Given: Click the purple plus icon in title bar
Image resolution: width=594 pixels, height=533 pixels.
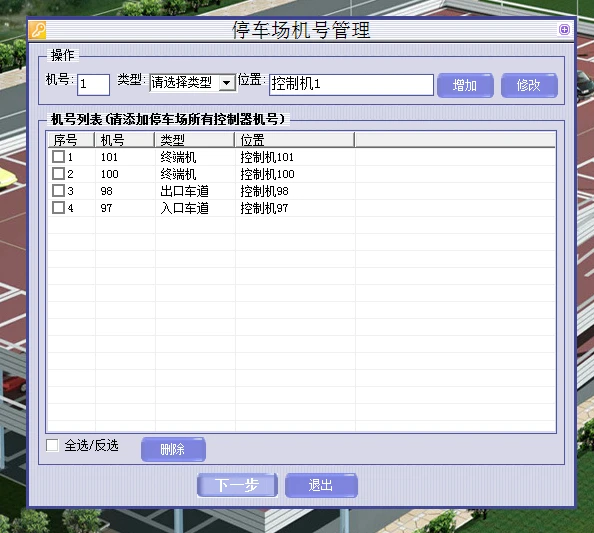Looking at the screenshot, I should click(564, 30).
